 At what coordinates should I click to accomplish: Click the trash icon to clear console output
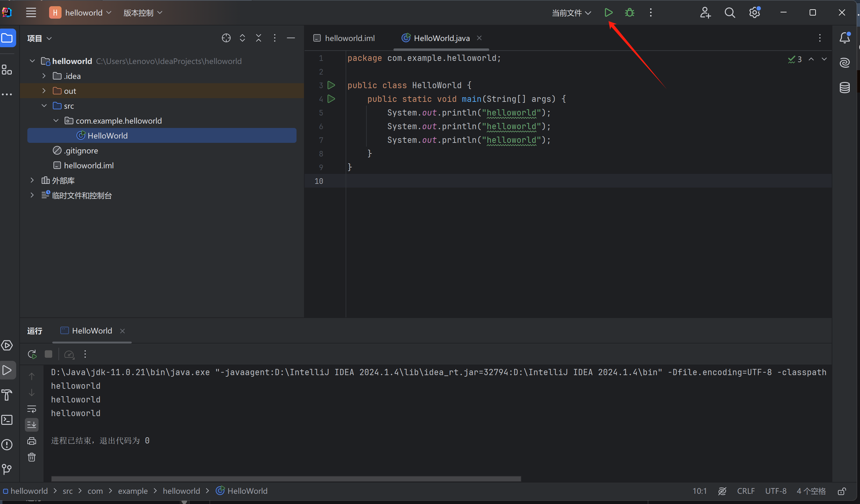(32, 457)
